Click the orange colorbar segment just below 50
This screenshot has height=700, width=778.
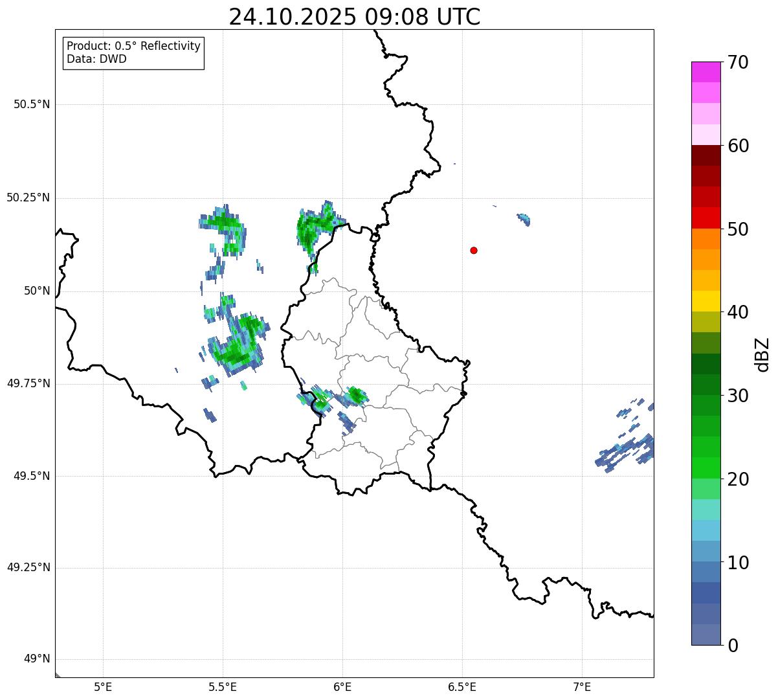tap(706, 239)
